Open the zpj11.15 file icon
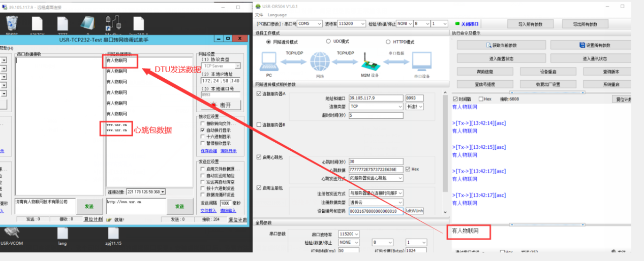The image size is (644, 261). [x=114, y=234]
